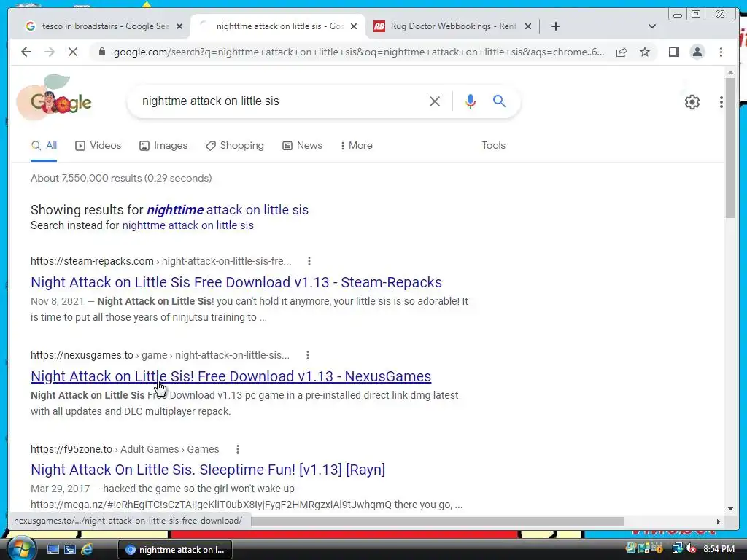Stop loading the current page
The height and width of the screenshot is (560, 747).
pyautogui.click(x=73, y=52)
